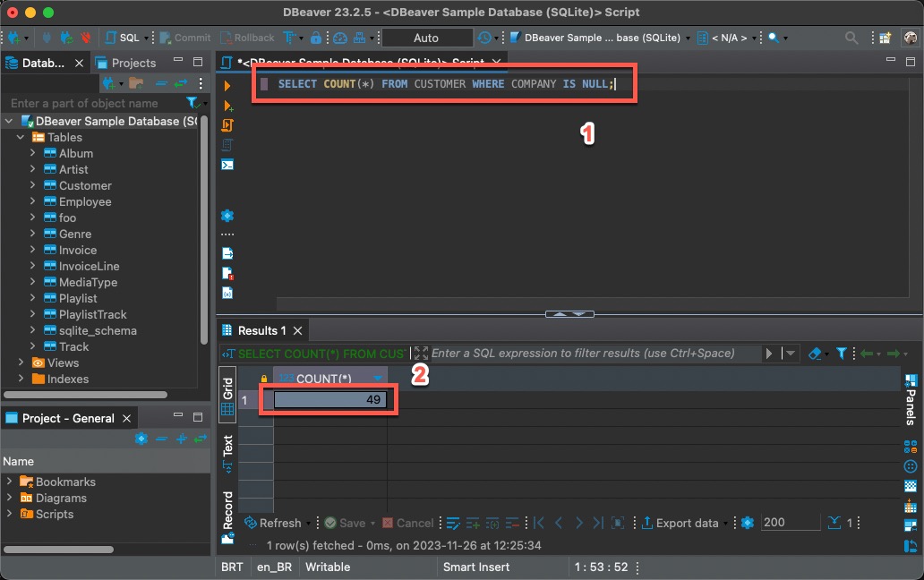This screenshot has width=924, height=580.
Task: Click new connection plug icon in toolbar
Action: 13,38
